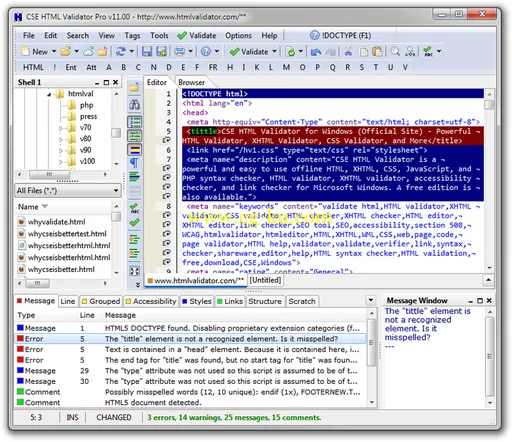512x442 pixels.
Task: Expand the sidebar toolbar overflow chevron
Action: [x=138, y=285]
